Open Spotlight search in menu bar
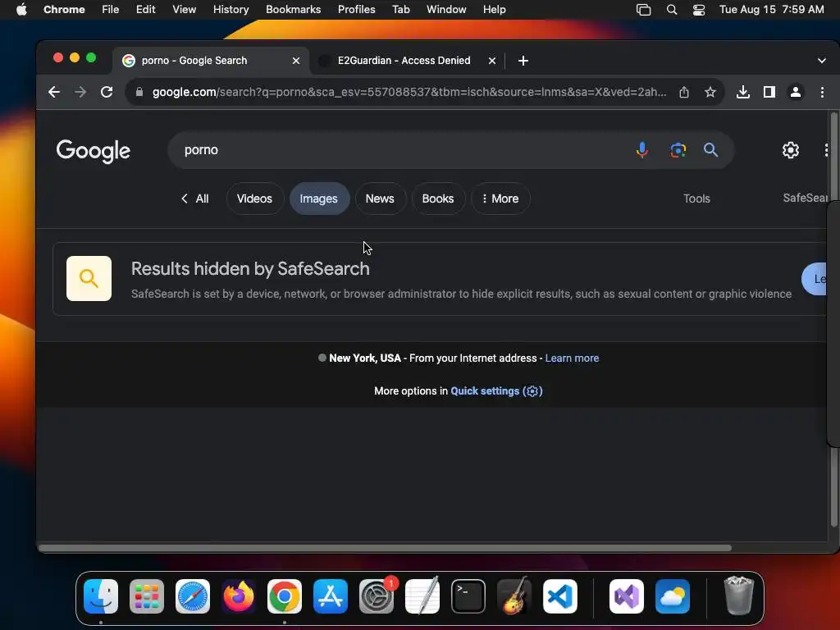The width and height of the screenshot is (840, 630). click(672, 10)
